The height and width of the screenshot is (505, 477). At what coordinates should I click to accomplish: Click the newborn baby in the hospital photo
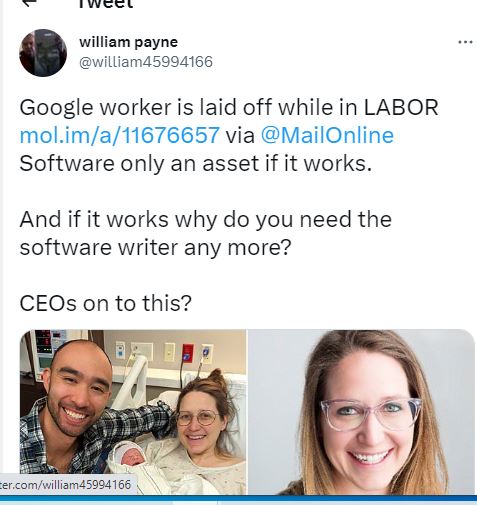(130, 456)
